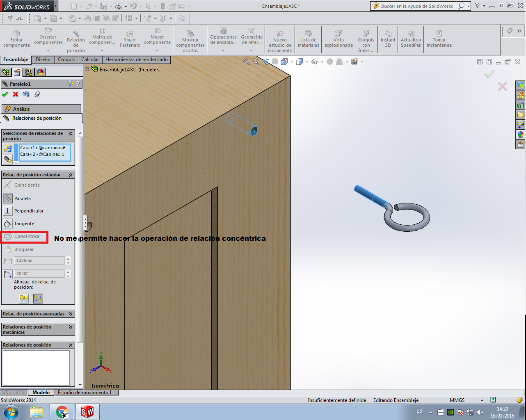Collapse Relac. de posición estándar section
The height and width of the screenshot is (420, 526).
coord(71,175)
